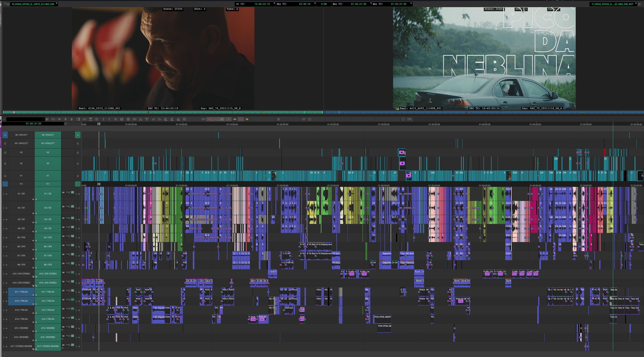644x357 pixels.
Task: Open the second Mas TC1 timecode dropdown
Action: tap(411, 4)
